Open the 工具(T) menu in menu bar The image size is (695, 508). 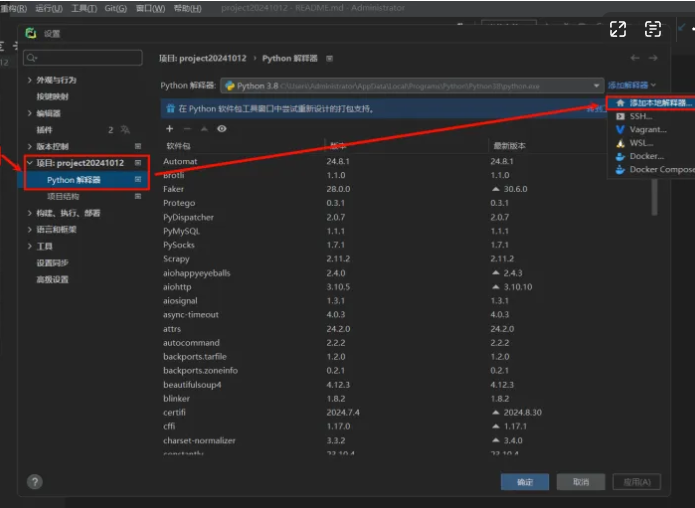click(84, 8)
